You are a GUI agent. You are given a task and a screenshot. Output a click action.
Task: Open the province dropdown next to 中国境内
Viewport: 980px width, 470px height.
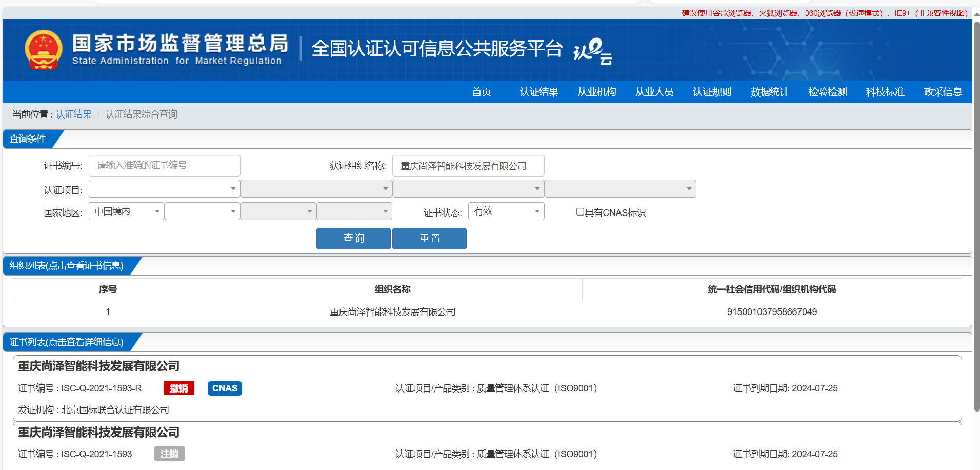202,211
